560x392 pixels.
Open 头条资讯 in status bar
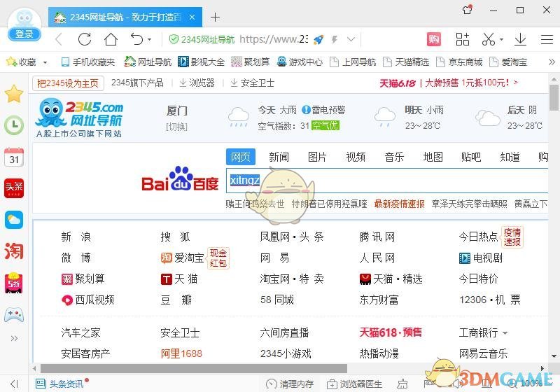tap(59, 384)
